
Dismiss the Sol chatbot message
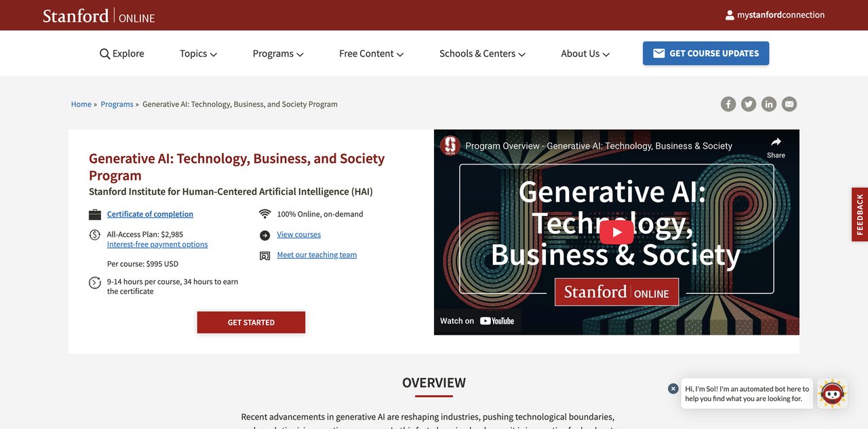pos(673,389)
